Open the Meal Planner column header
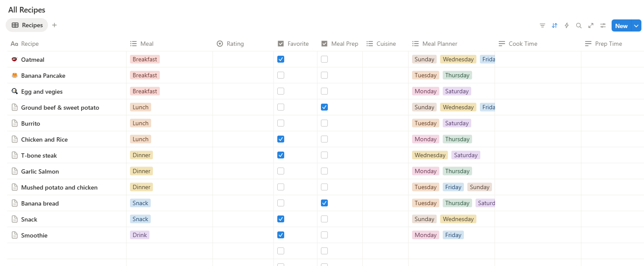The width and height of the screenshot is (644, 266). [x=439, y=44]
